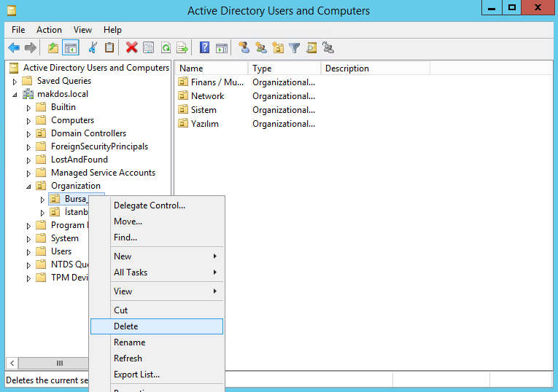The width and height of the screenshot is (558, 392).
Task: Select the LostAndFound tree item
Action: coord(80,160)
